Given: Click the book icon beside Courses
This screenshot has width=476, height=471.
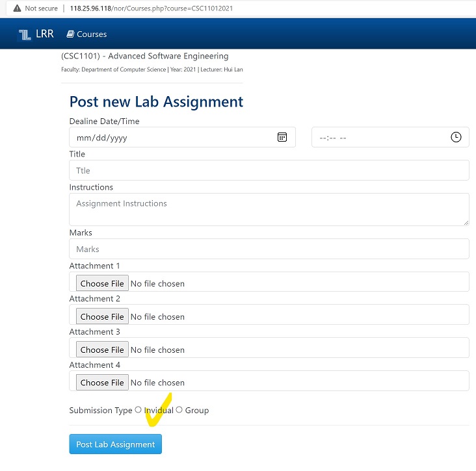Looking at the screenshot, I should coord(70,34).
